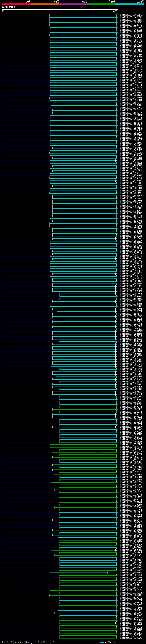Click the cyan ~100% identity color band

pos(130,4)
